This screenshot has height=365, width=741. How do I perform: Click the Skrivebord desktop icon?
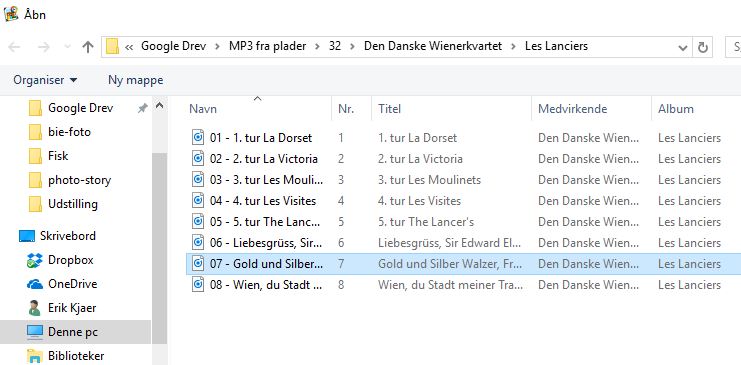[x=27, y=236]
